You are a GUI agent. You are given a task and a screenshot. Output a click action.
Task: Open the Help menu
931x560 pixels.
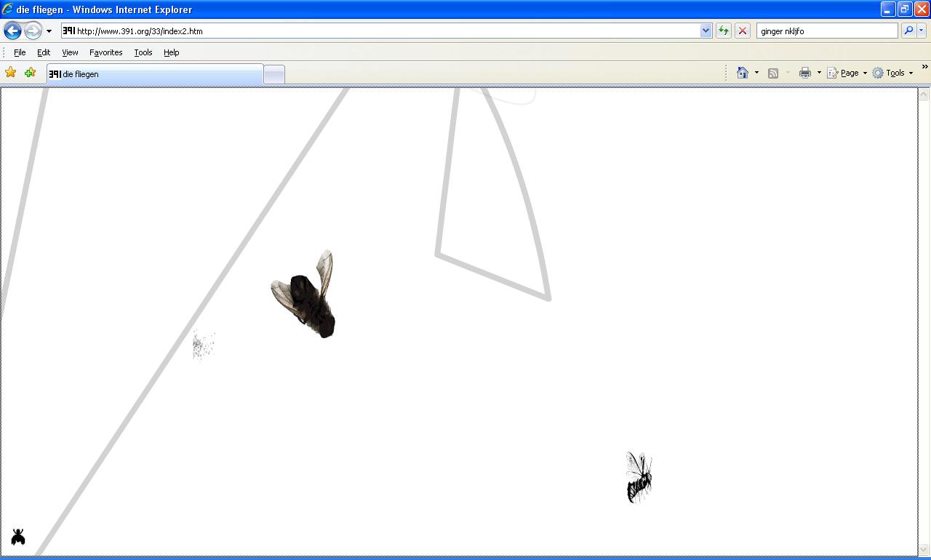click(x=171, y=52)
